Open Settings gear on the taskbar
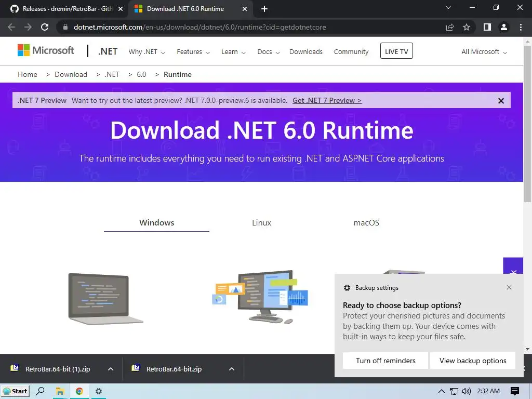Image resolution: width=532 pixels, height=399 pixels. click(x=98, y=391)
